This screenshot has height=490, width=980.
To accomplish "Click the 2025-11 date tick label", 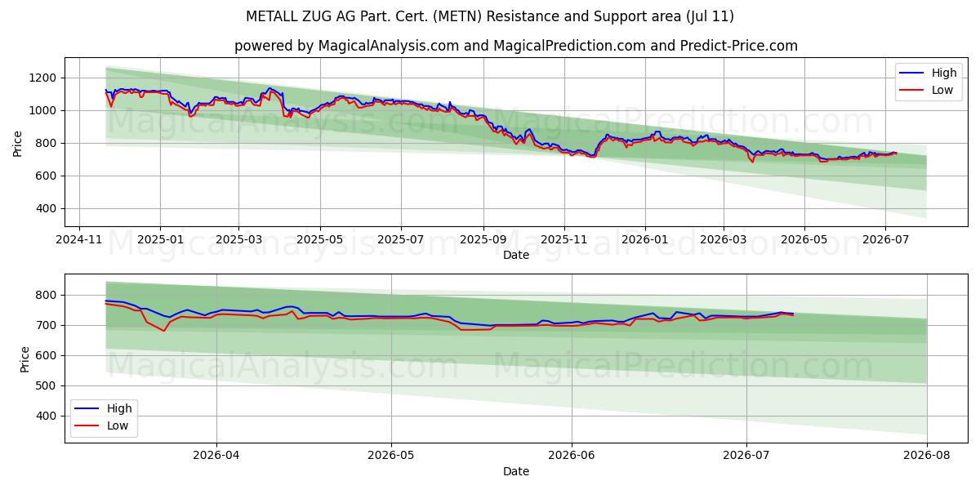I will (564, 240).
